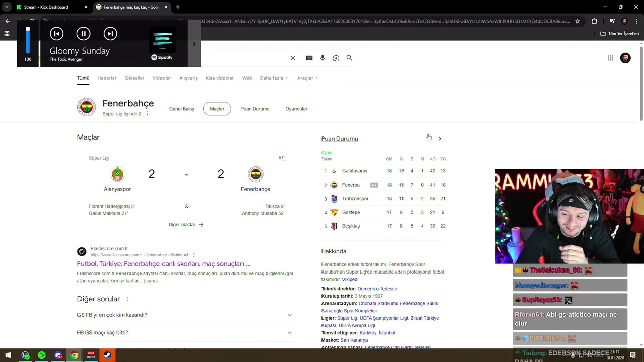Close the Stream - Kick Dashboard tab
The image size is (644, 362).
pos(86,7)
